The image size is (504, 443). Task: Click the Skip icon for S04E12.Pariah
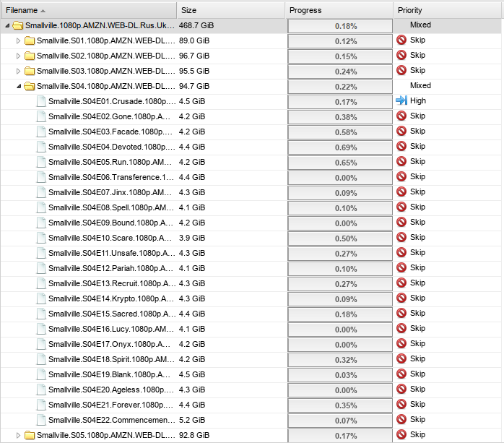(x=401, y=267)
